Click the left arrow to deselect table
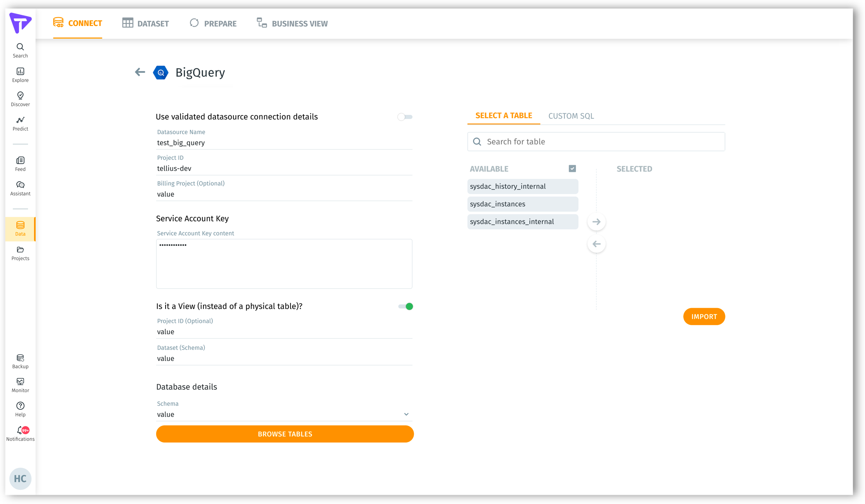 (x=596, y=244)
